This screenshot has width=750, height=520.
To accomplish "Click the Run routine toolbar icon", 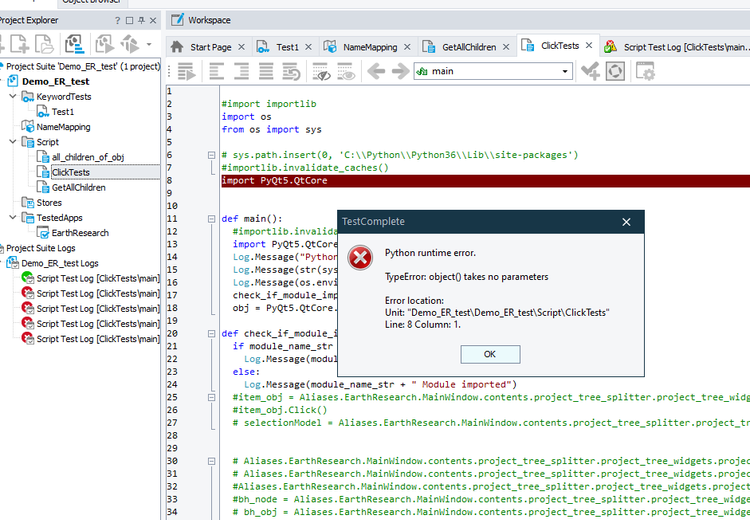I will 186,71.
